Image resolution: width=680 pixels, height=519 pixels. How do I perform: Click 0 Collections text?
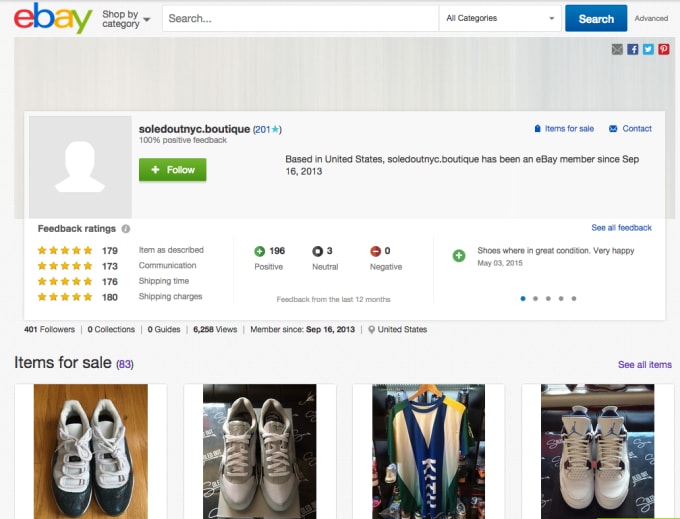coord(111,330)
